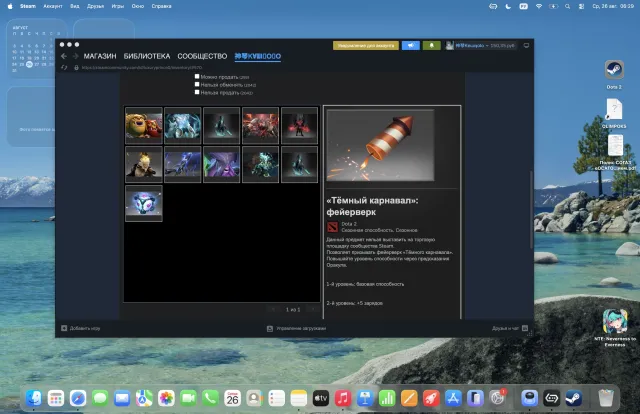Click the «Тёмный карнавал»: фейерверк title
Screen dimensions: 640x414
point(372,206)
